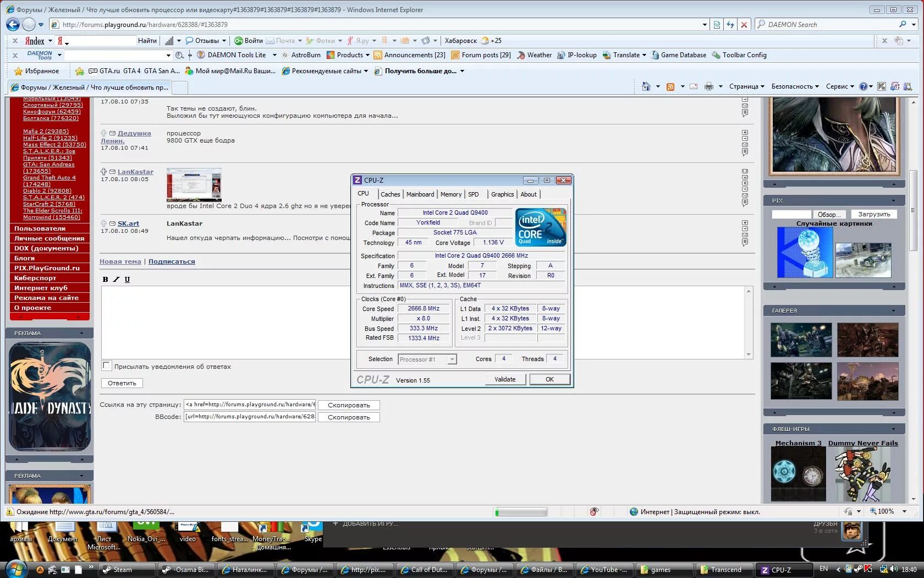Tick "Присылать уведомления об ответах" checkbox

coord(107,366)
